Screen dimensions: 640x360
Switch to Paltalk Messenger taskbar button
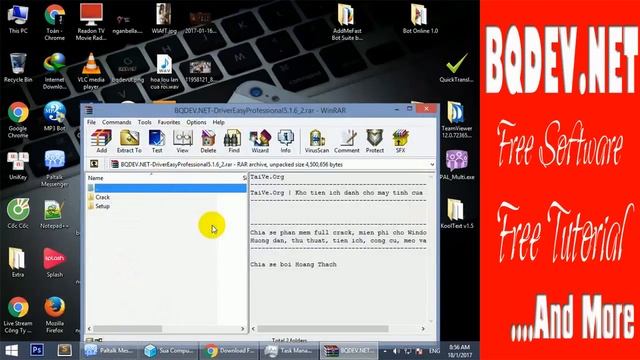click(110, 350)
